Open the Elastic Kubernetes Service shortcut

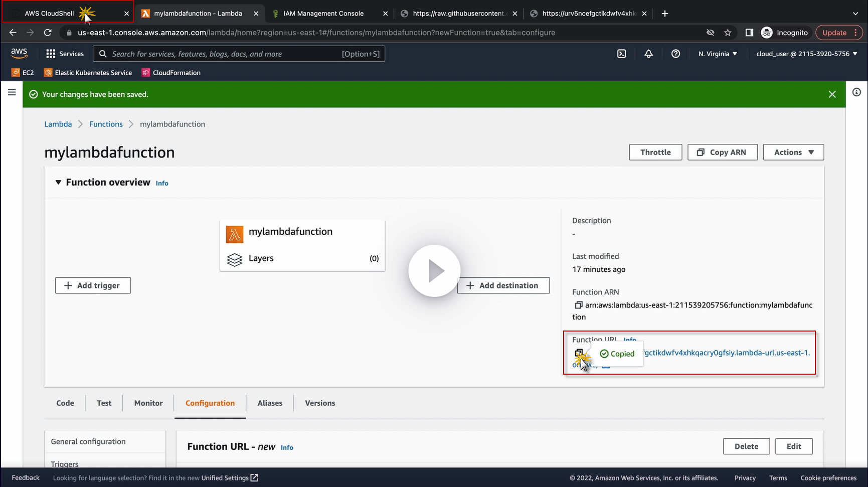[88, 73]
